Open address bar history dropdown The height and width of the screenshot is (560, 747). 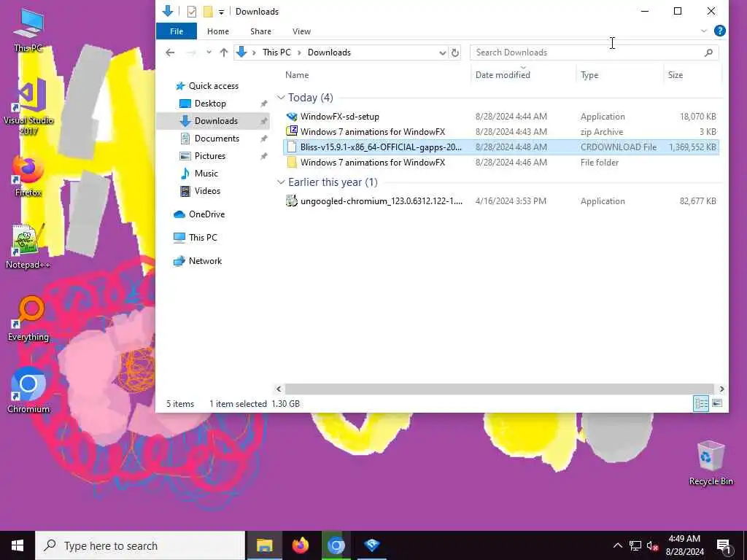click(x=443, y=52)
